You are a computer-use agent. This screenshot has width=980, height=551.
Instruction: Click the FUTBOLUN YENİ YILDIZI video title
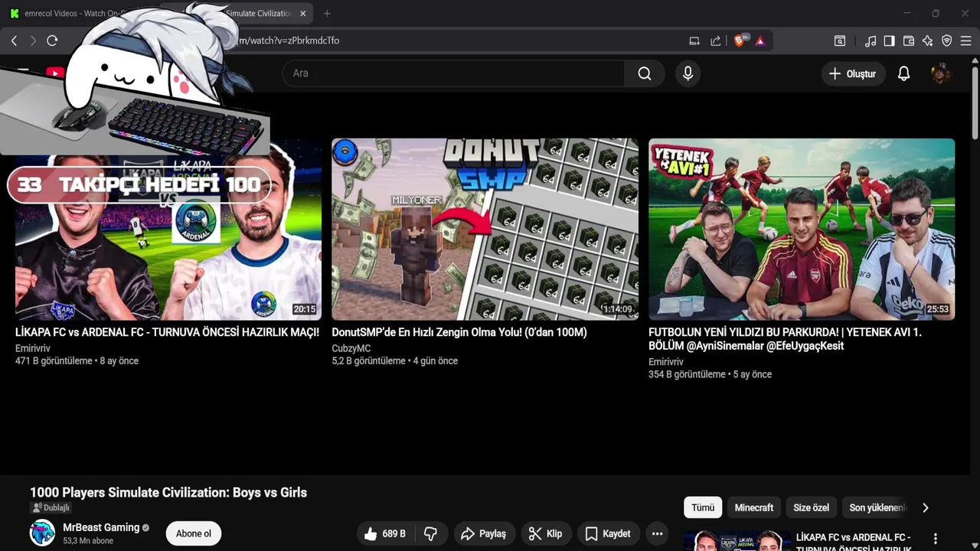[785, 339]
